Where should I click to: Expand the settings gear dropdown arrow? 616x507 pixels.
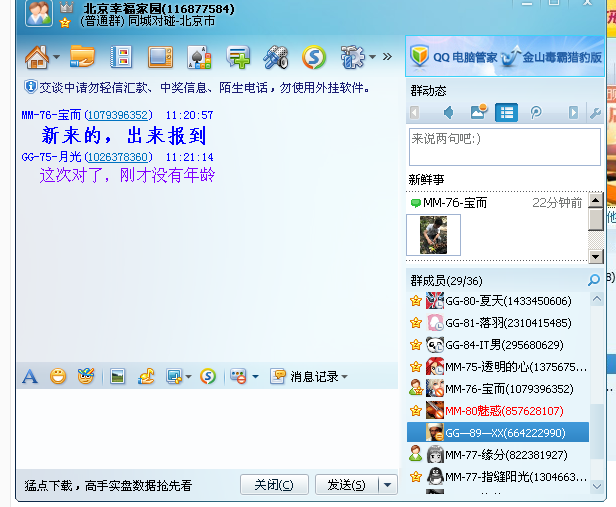click(372, 57)
